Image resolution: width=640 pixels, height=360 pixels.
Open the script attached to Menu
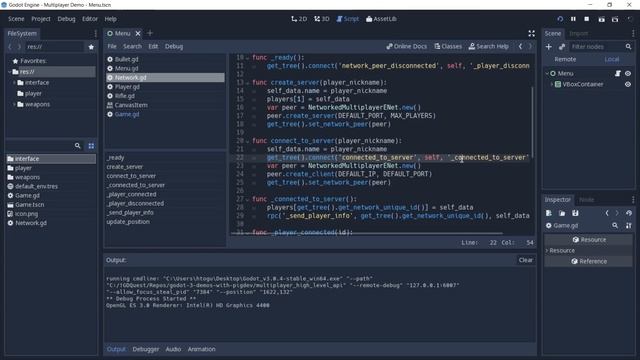click(618, 73)
